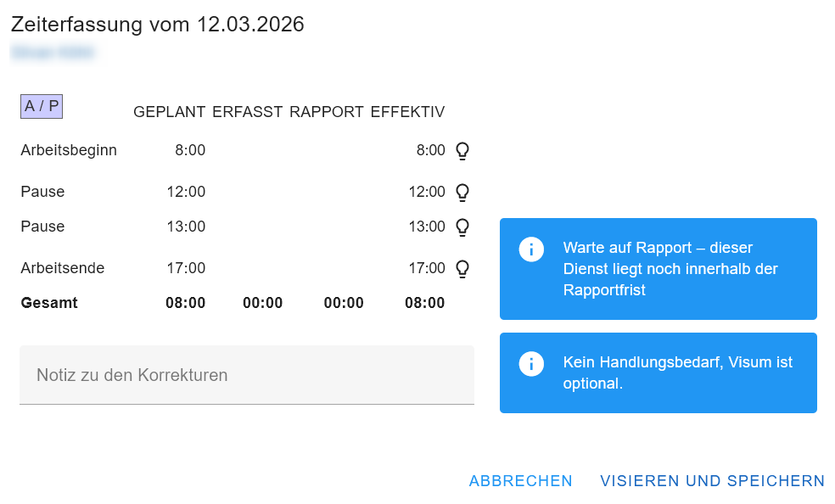Image resolution: width=835 pixels, height=504 pixels.
Task: Click the RAPPORT column header
Action: 327,112
